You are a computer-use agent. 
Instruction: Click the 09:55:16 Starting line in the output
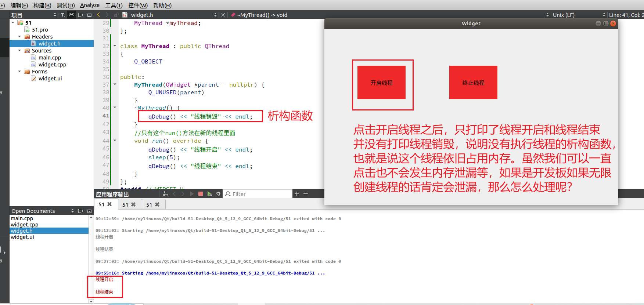click(x=210, y=273)
